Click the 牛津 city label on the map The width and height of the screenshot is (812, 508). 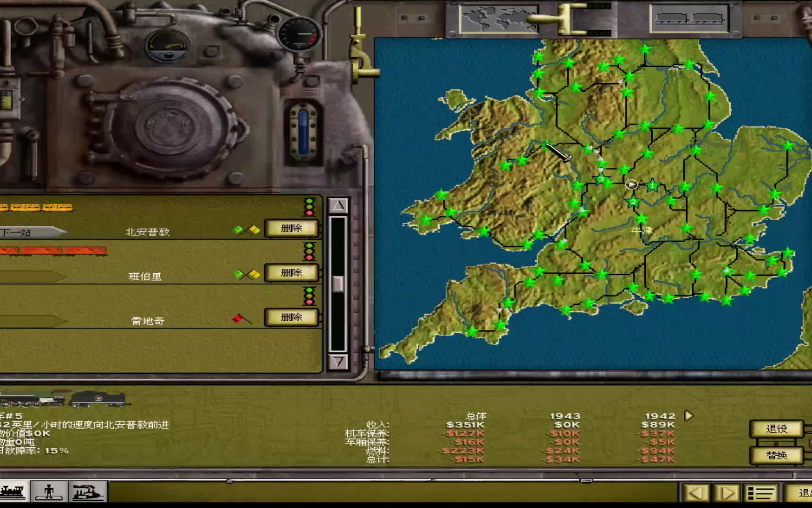[x=642, y=230]
